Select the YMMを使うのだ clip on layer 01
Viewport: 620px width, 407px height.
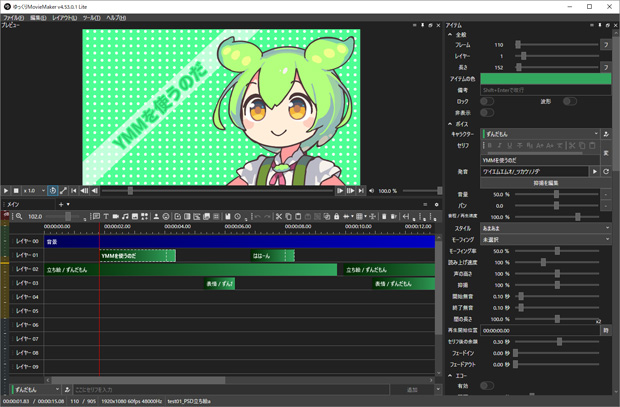point(138,256)
